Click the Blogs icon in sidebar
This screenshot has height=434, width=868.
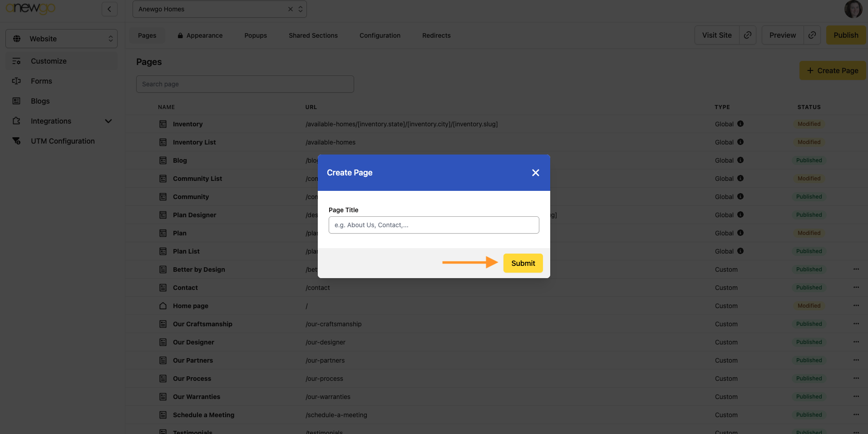click(16, 101)
